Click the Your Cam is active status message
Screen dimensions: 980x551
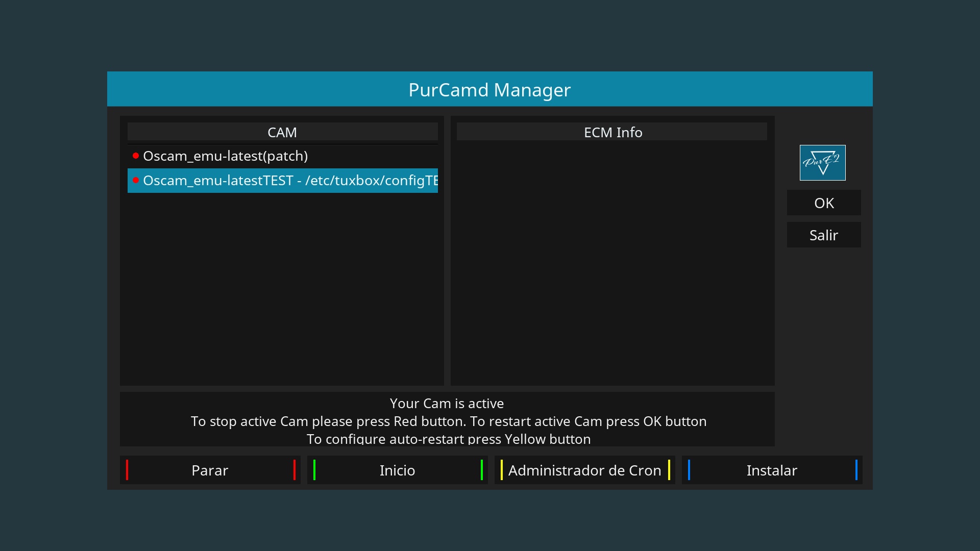pos(447,404)
